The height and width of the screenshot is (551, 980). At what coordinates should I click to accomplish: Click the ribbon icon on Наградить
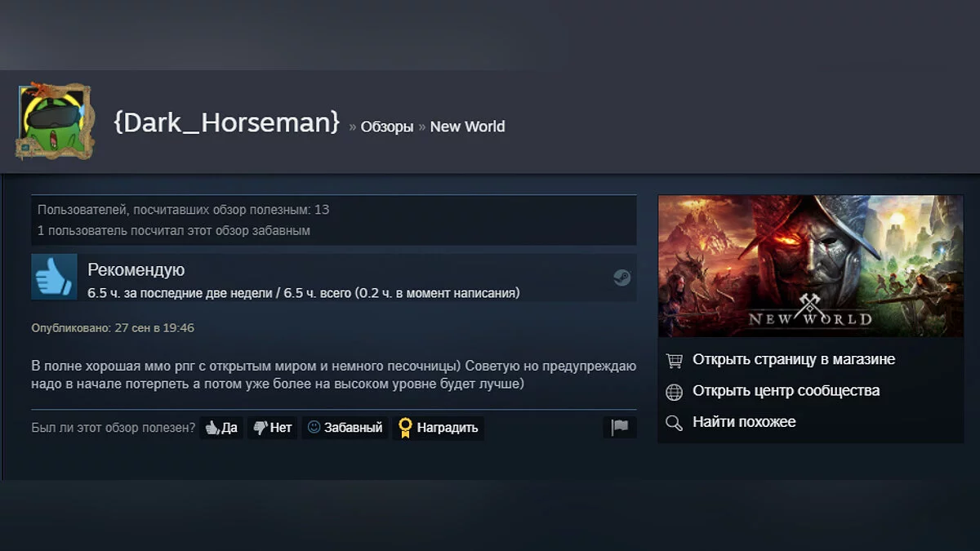tap(405, 428)
